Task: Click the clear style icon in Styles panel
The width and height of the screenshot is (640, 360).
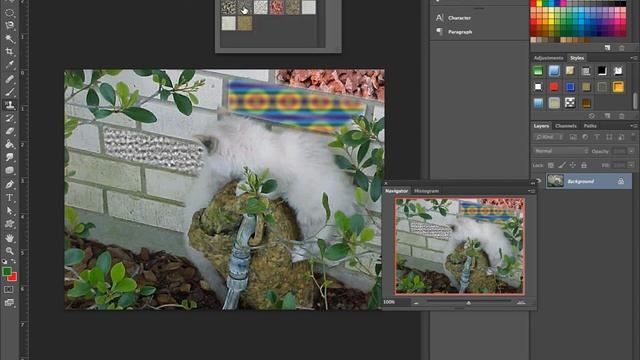Action: (592, 116)
